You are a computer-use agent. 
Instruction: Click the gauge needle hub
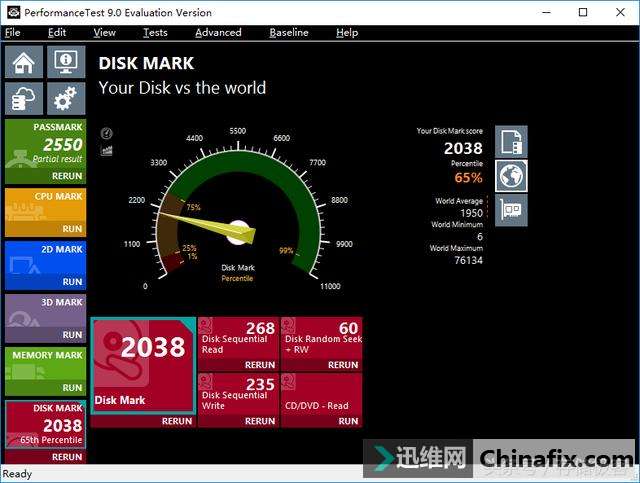tap(238, 233)
